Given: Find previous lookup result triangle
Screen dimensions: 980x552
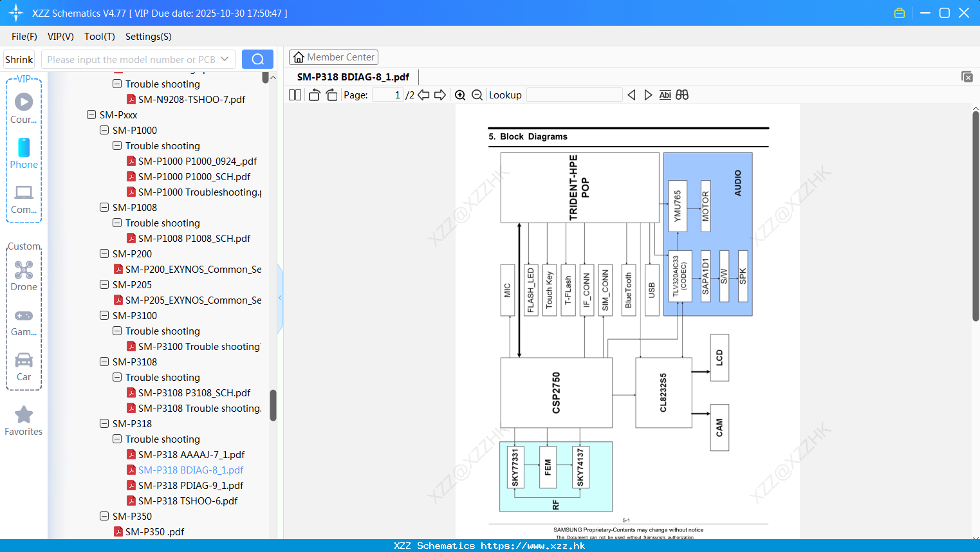Looking at the screenshot, I should pyautogui.click(x=631, y=95).
